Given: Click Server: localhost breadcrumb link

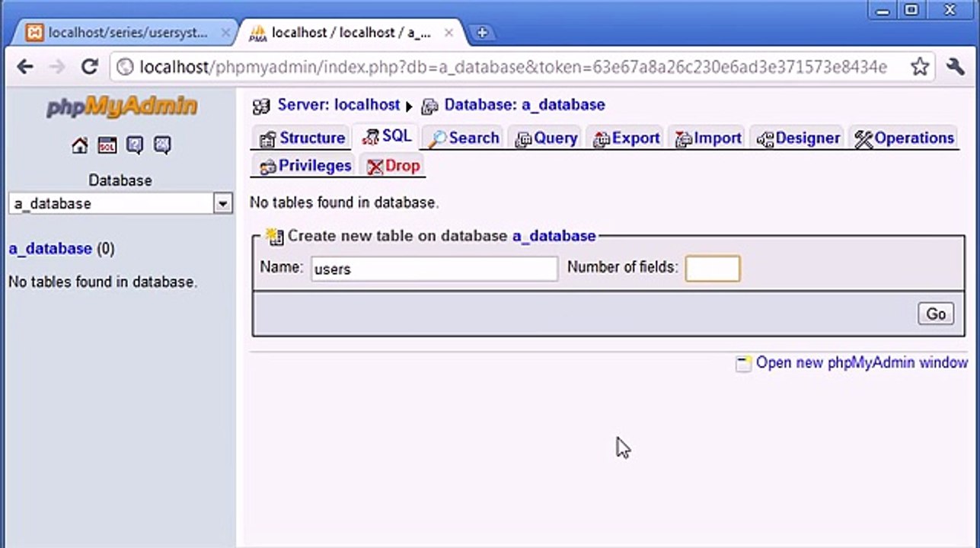Looking at the screenshot, I should click(339, 105).
